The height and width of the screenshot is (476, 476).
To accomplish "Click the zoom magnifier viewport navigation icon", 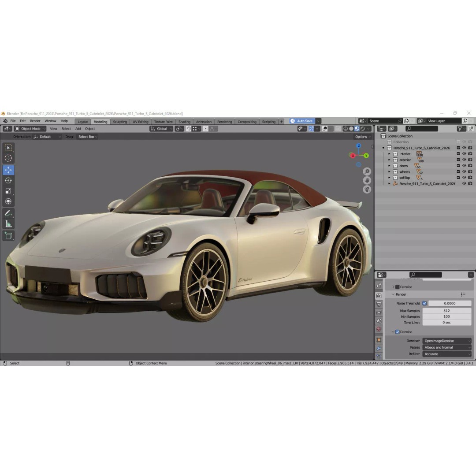I will click(x=367, y=171).
